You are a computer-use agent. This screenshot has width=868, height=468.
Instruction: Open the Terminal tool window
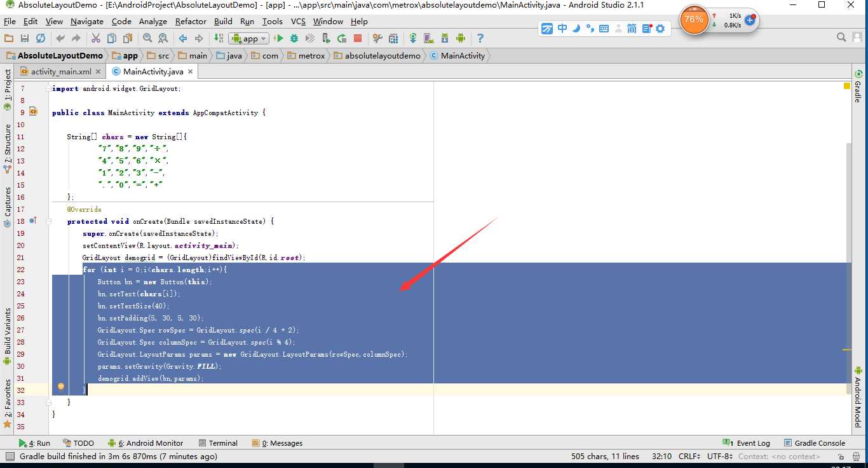click(218, 443)
